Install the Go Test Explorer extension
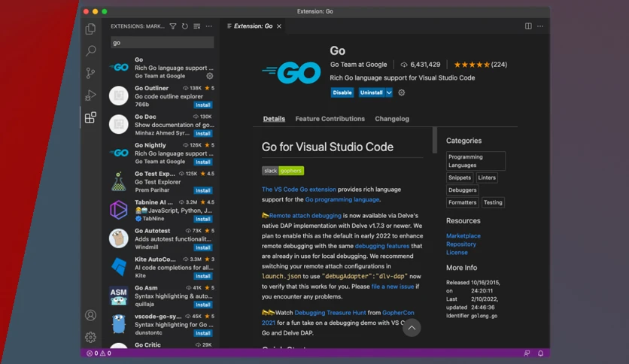The height and width of the screenshot is (364, 629). tap(203, 190)
